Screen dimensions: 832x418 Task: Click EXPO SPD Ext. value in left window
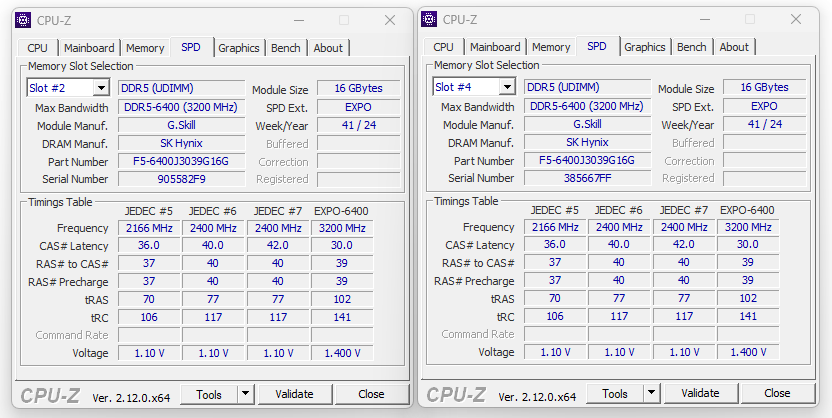pyautogui.click(x=359, y=107)
